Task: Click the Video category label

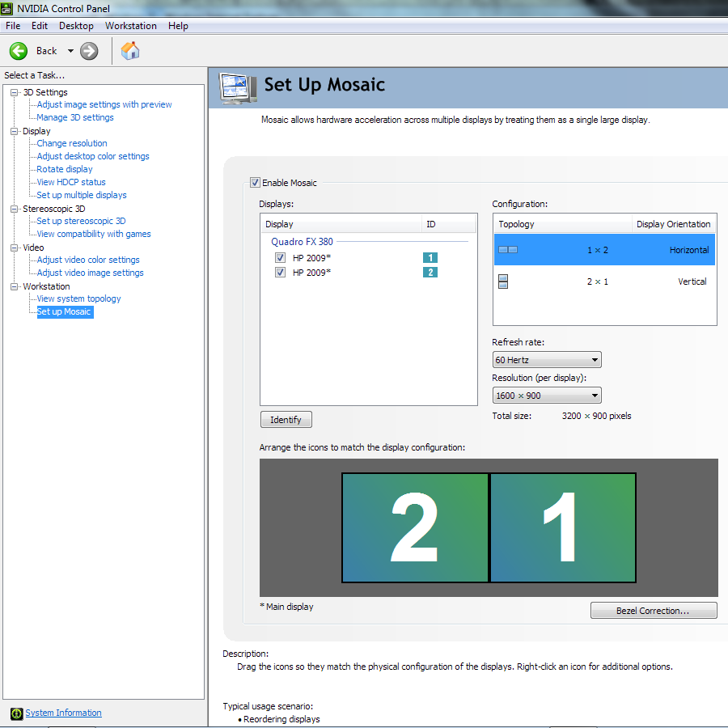Action: [x=33, y=248]
